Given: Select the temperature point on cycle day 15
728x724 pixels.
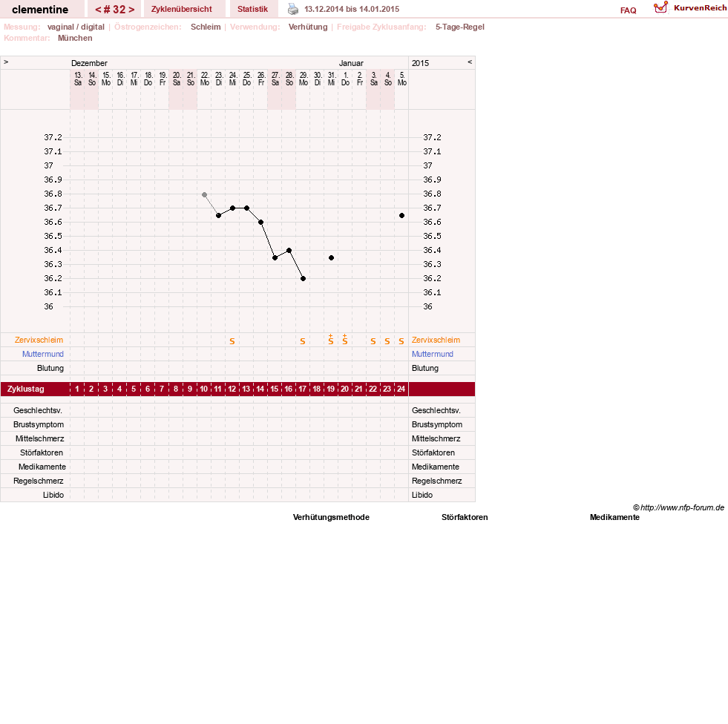Looking at the screenshot, I should pyautogui.click(x=275, y=257).
